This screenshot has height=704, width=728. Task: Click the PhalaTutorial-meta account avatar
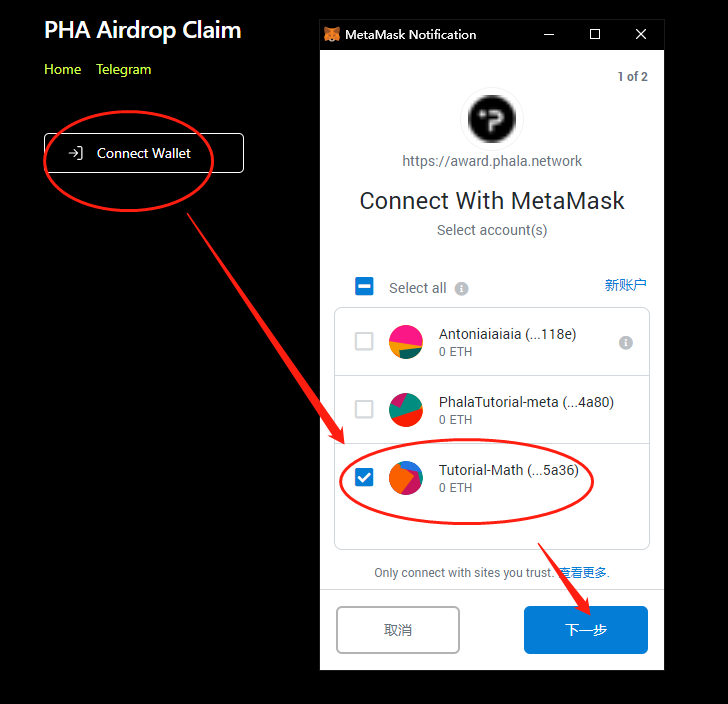(x=406, y=410)
